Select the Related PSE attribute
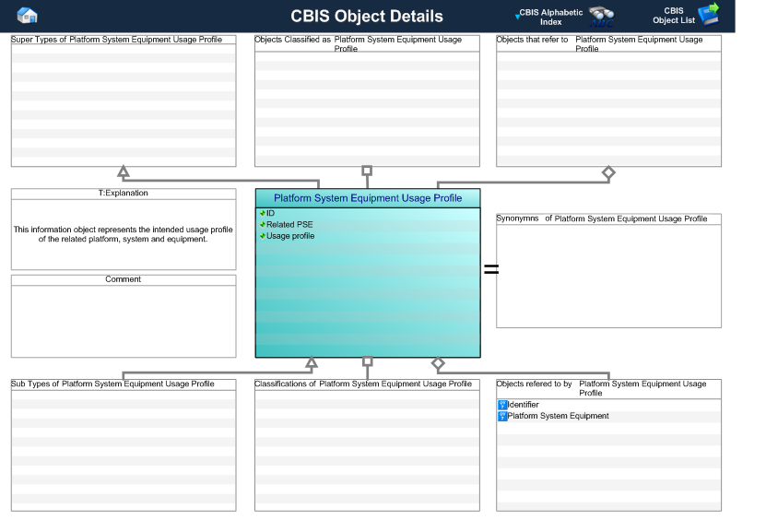 [x=289, y=224]
